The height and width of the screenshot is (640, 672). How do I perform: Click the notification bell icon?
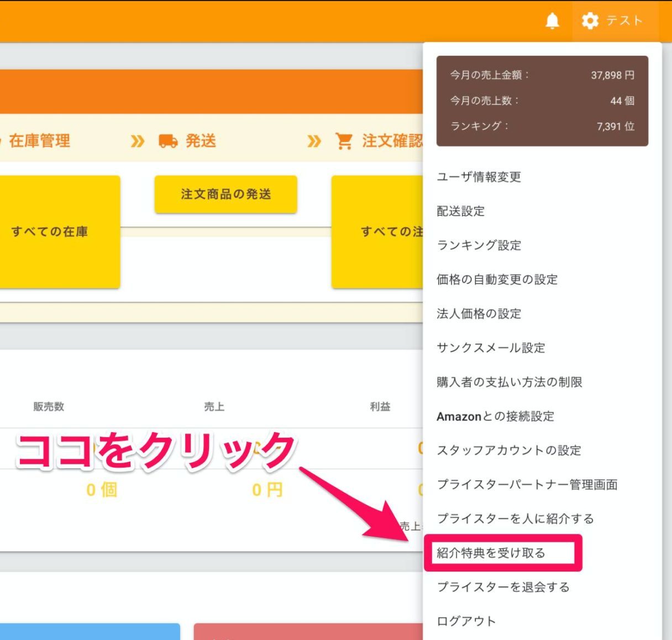click(x=552, y=21)
